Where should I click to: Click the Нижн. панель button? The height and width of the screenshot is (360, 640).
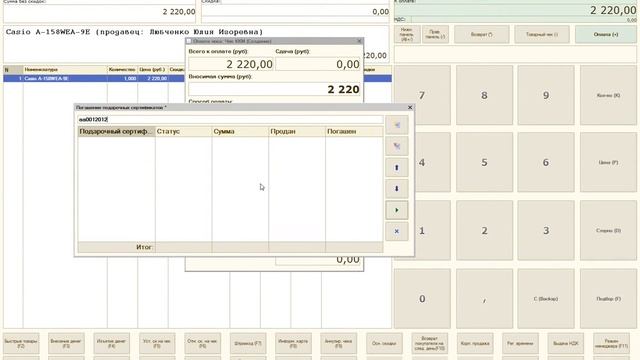[407, 34]
